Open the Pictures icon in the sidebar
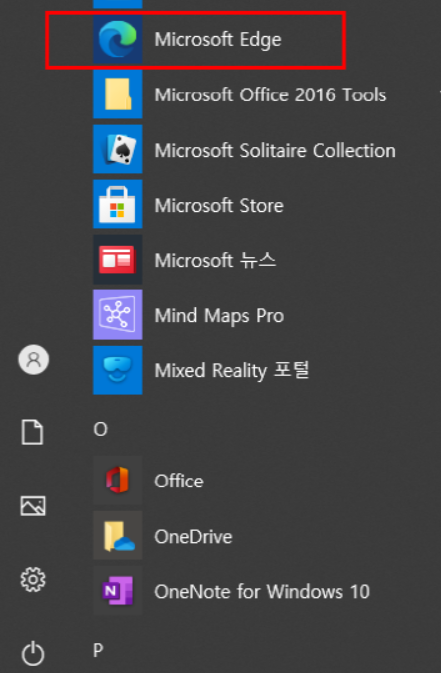The height and width of the screenshot is (673, 441). [x=33, y=506]
